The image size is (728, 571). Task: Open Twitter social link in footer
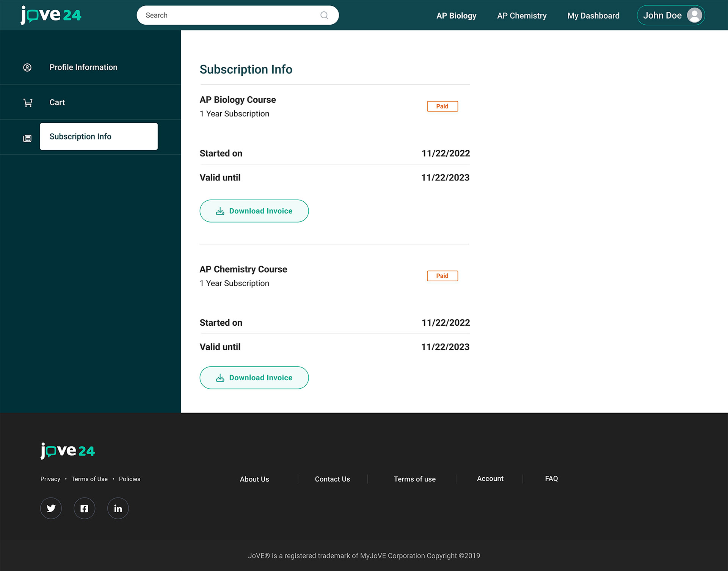point(51,508)
